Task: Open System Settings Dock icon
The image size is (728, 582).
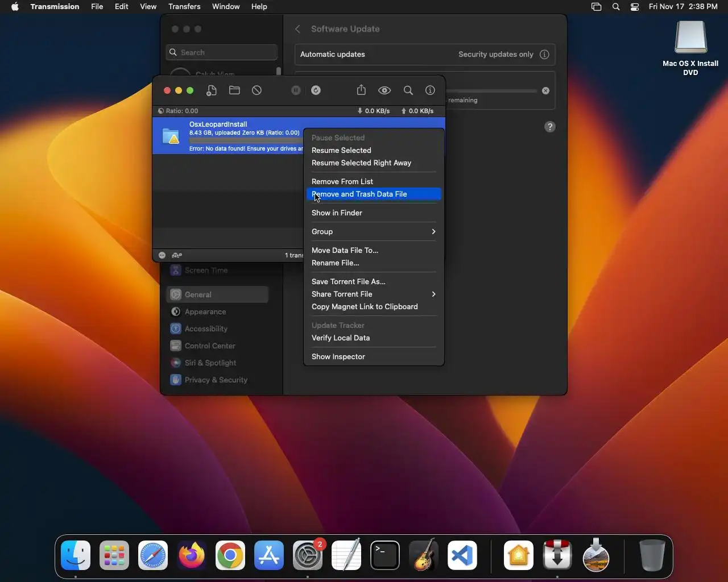Action: 308,555
